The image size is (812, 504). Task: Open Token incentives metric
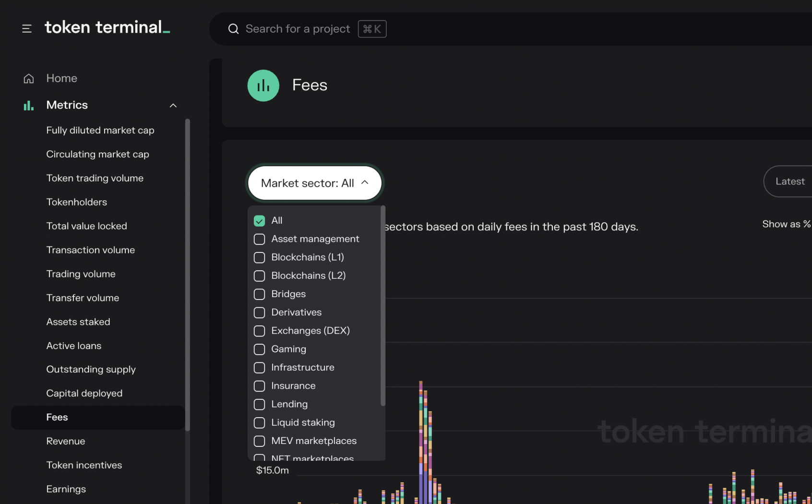(84, 465)
